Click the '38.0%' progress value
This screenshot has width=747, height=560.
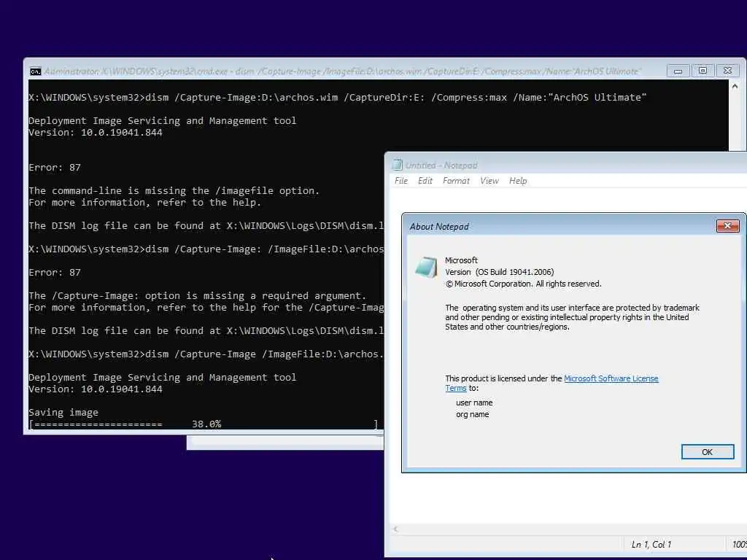pos(206,424)
